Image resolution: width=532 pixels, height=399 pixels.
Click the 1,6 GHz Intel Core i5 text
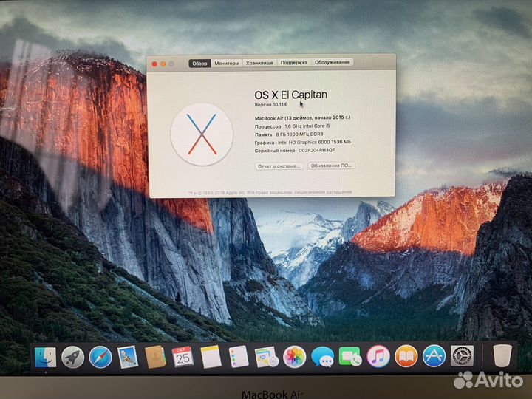(307, 126)
